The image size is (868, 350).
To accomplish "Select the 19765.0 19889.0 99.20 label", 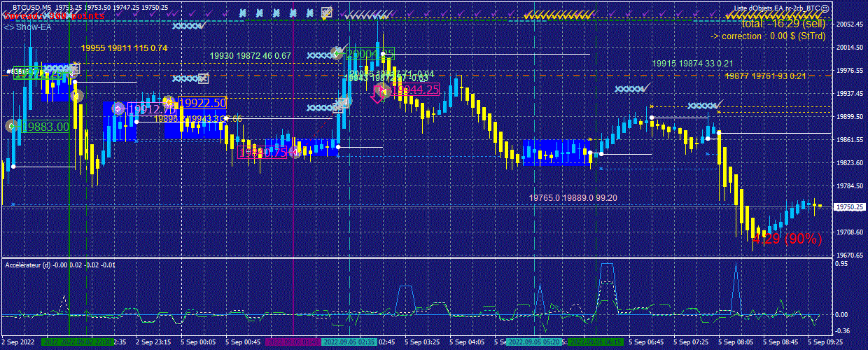I will click(573, 199).
